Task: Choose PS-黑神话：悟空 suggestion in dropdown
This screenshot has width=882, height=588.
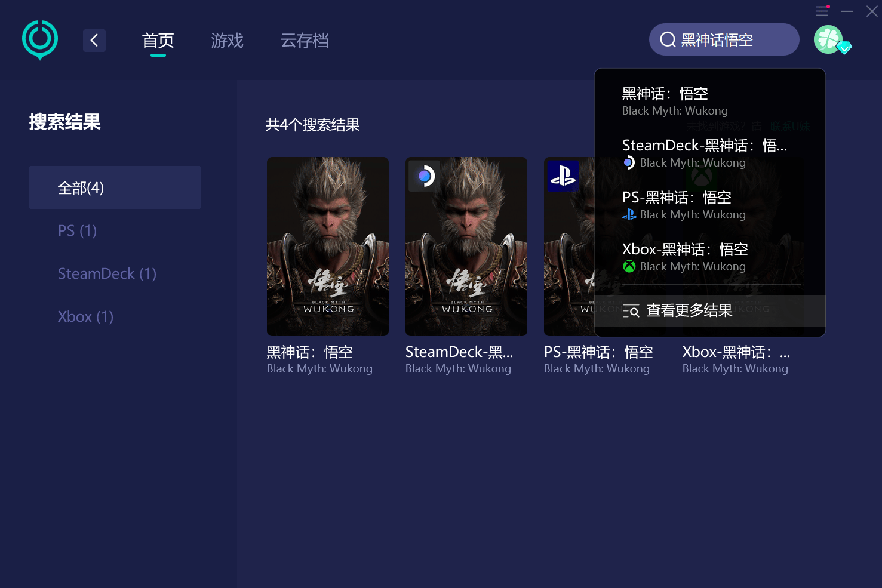Action: 710,205
